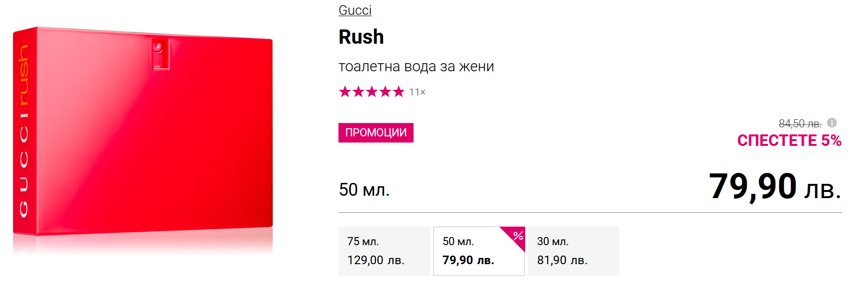
Task: Click the СПЕСТЕТЕ 5% savings label
Action: tap(789, 141)
